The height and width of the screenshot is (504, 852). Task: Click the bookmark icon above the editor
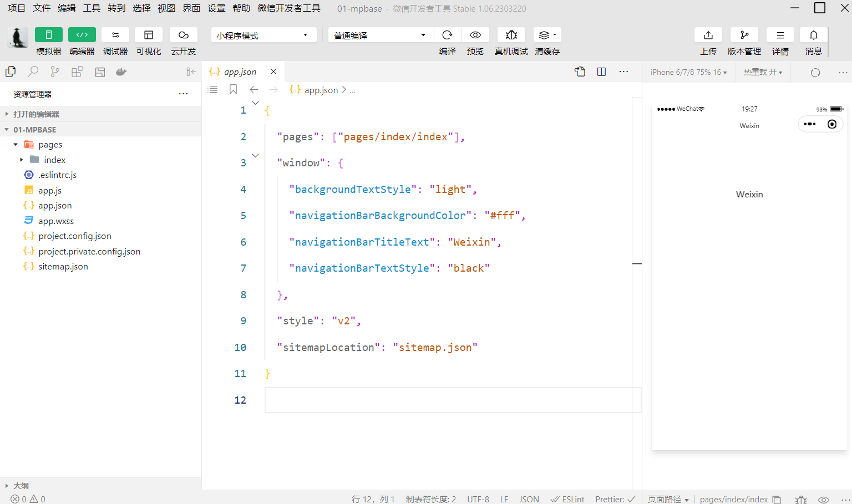[233, 89]
